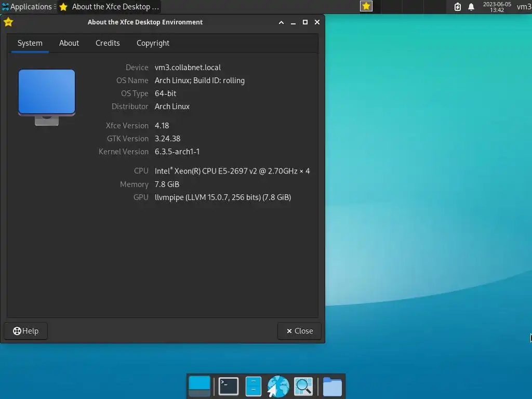Click the CPU label
The height and width of the screenshot is (399, 532).
(x=141, y=170)
